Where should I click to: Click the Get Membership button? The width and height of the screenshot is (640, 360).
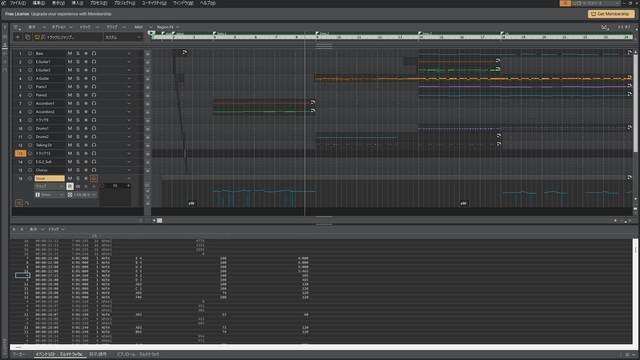click(x=611, y=14)
